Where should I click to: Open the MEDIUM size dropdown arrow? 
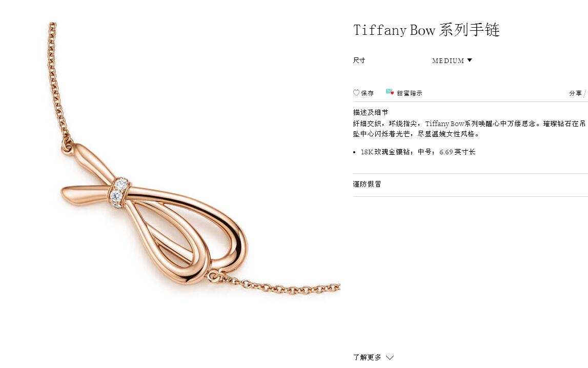click(470, 60)
